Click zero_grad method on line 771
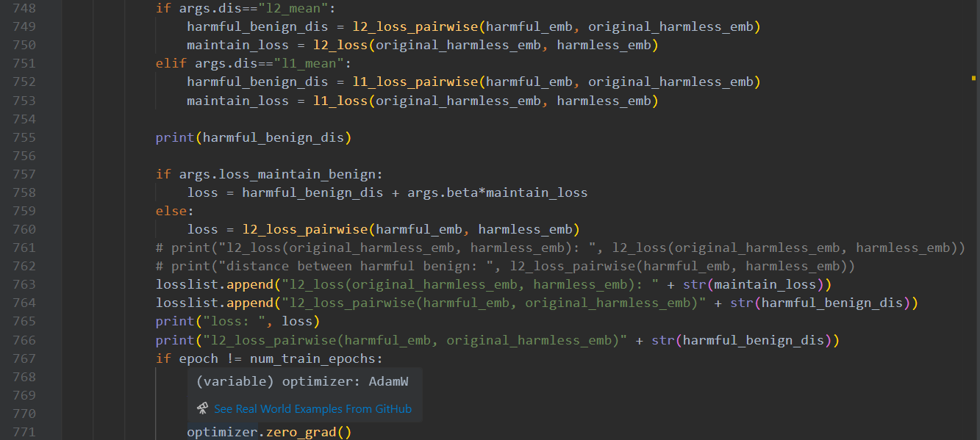980x440 pixels. pos(301,432)
